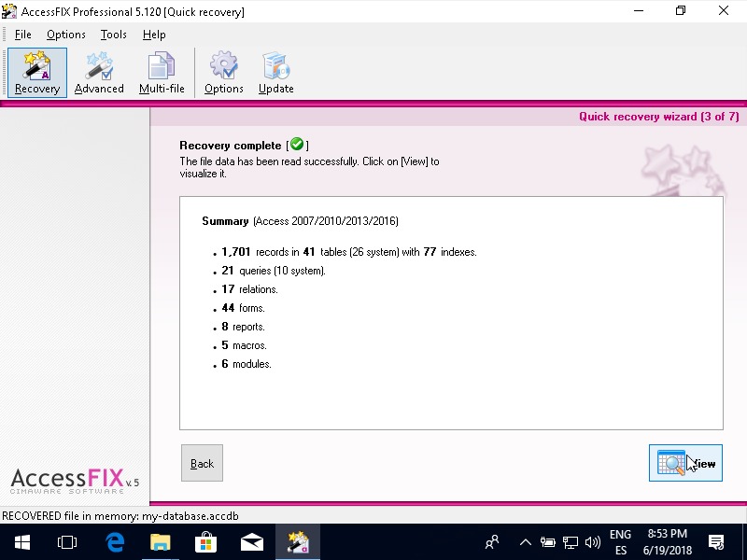Open the Windows Start menu

pos(21,541)
